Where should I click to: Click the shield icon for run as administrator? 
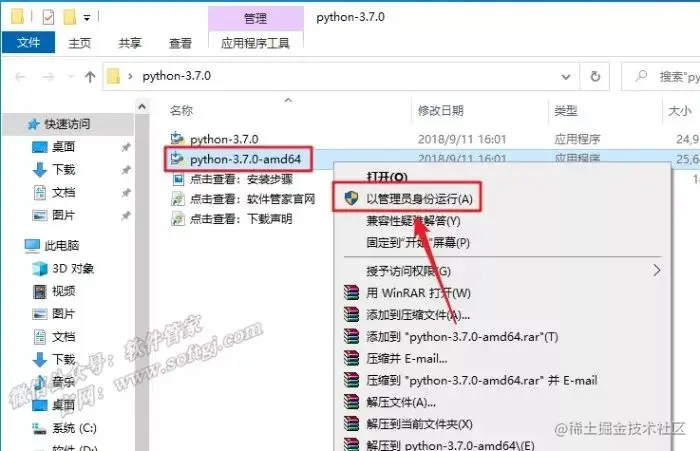click(352, 198)
